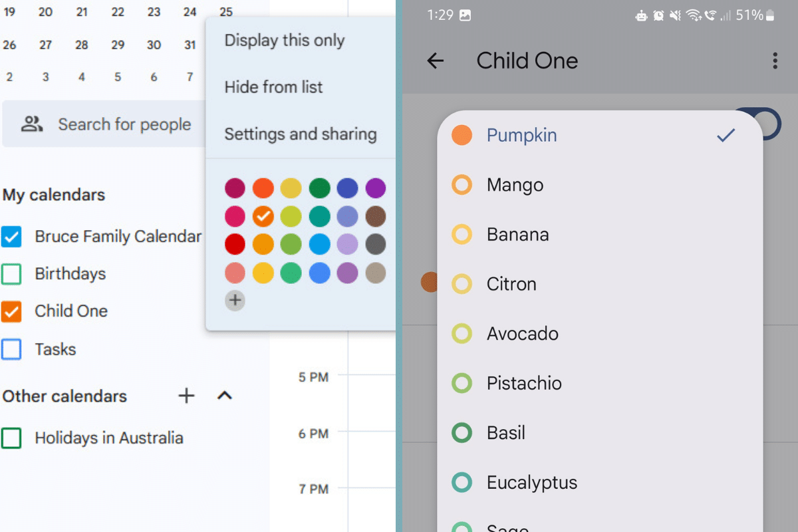The width and height of the screenshot is (798, 532).
Task: Select Hide from list in the menu
Action: pyautogui.click(x=273, y=87)
